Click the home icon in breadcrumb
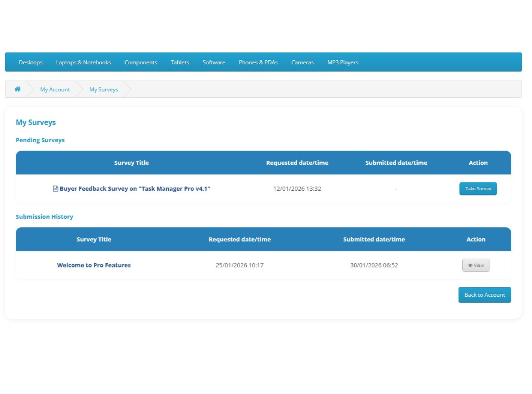Viewport: 532px width, 394px height. 17,89
